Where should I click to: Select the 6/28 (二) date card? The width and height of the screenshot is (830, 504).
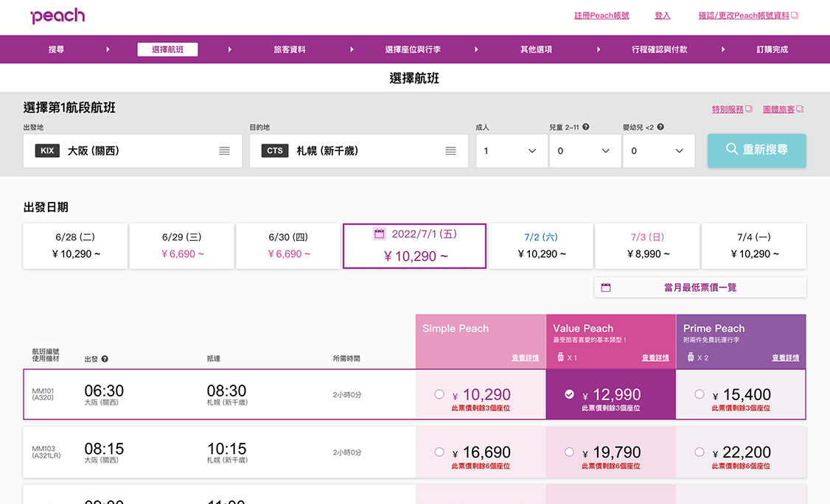(75, 246)
